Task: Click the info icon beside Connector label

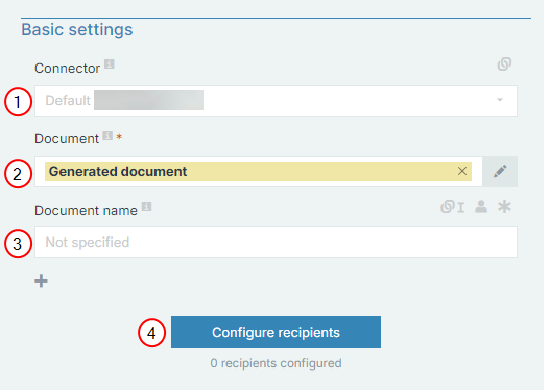Action: [x=109, y=64]
